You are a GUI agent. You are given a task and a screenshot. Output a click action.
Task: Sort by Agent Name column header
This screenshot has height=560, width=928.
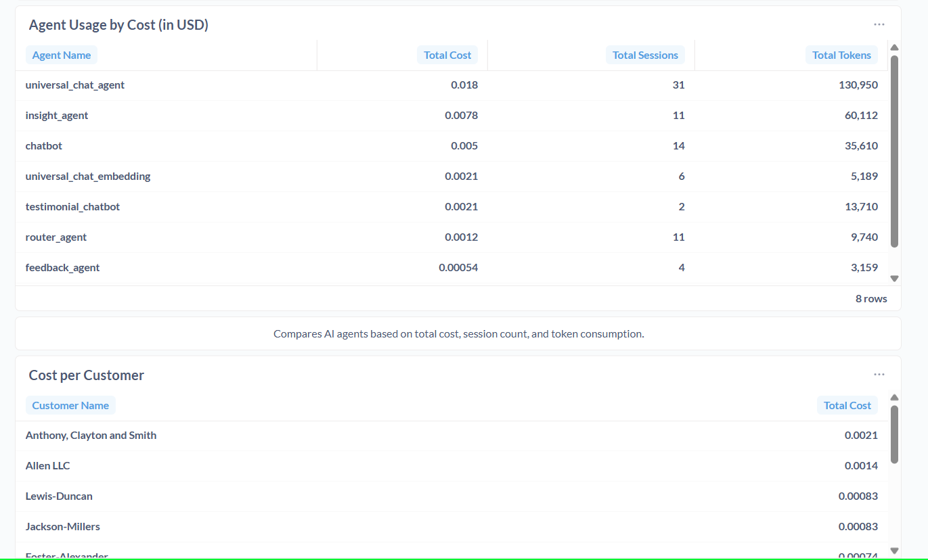coord(62,55)
